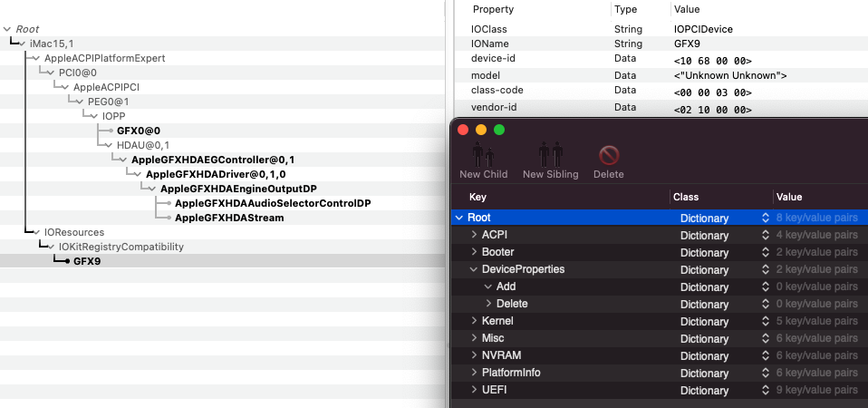
Task: Collapse the IOResources node
Action: [x=36, y=232]
